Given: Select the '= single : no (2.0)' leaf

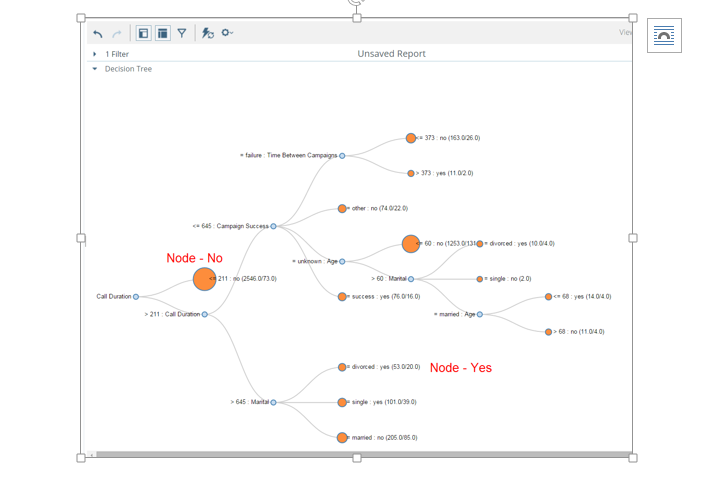Looking at the screenshot, I should 480,279.
